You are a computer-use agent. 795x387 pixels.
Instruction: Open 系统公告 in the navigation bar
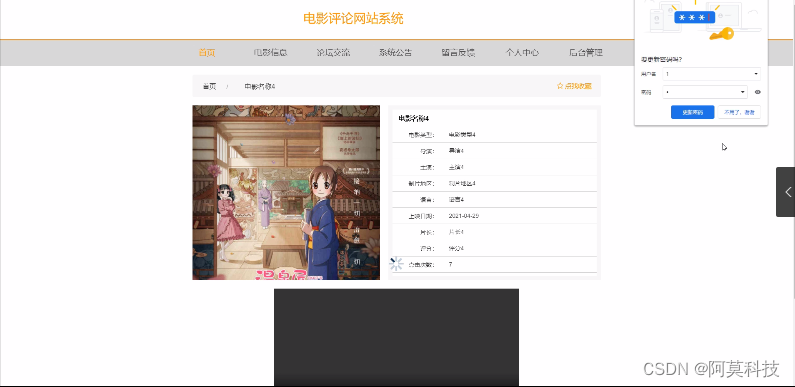(395, 53)
